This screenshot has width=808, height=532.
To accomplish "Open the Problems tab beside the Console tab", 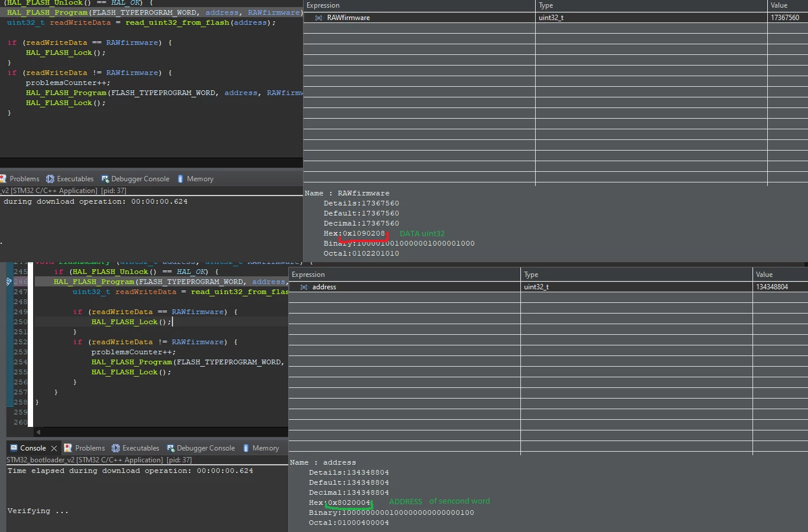I will point(84,448).
